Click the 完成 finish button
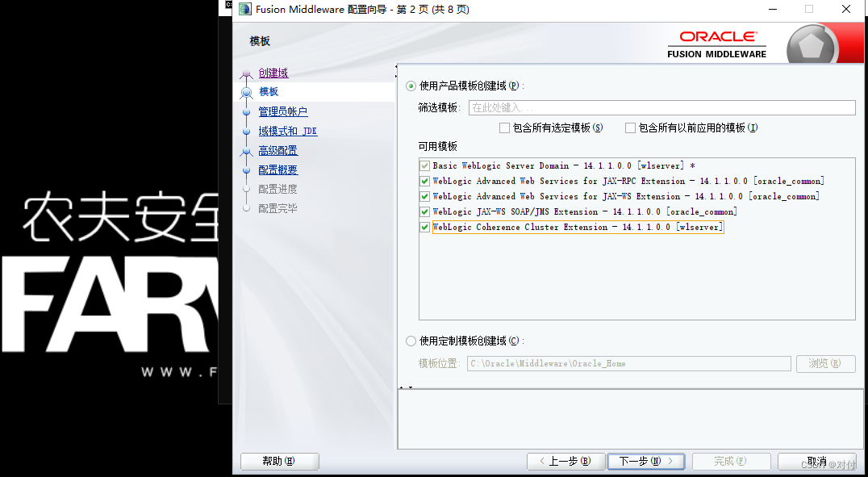 (x=732, y=462)
